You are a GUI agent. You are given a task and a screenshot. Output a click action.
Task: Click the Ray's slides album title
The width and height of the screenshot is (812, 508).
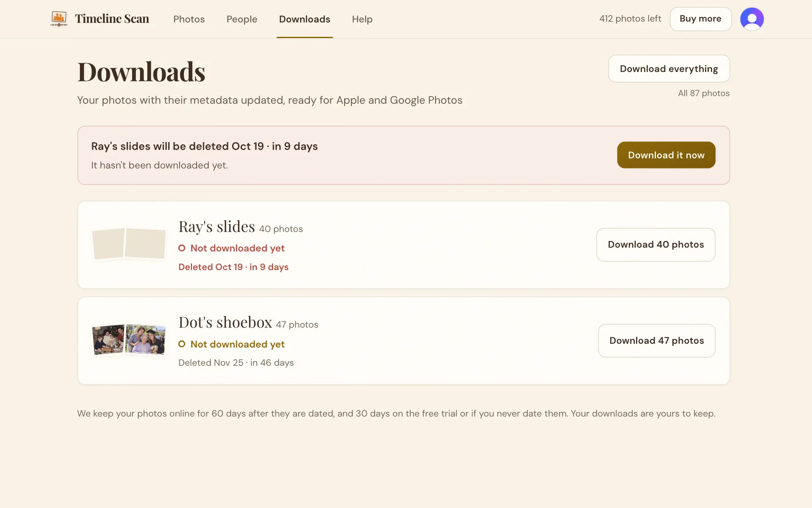pyautogui.click(x=217, y=227)
